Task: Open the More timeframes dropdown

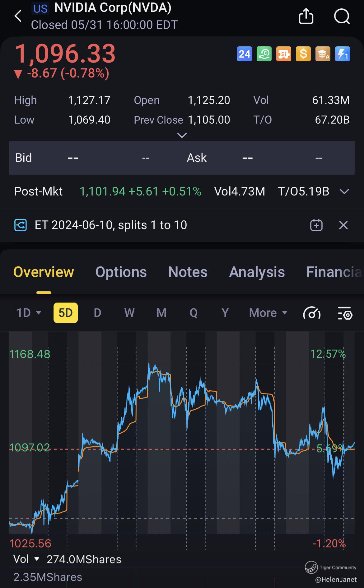Action: tap(268, 313)
